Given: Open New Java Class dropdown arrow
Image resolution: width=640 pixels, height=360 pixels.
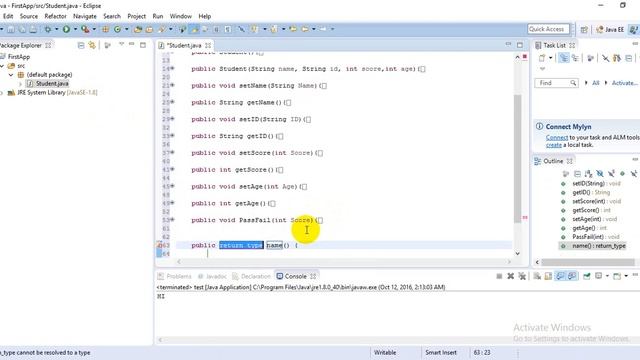Looking at the screenshot, I should pyautogui.click(x=127, y=29).
